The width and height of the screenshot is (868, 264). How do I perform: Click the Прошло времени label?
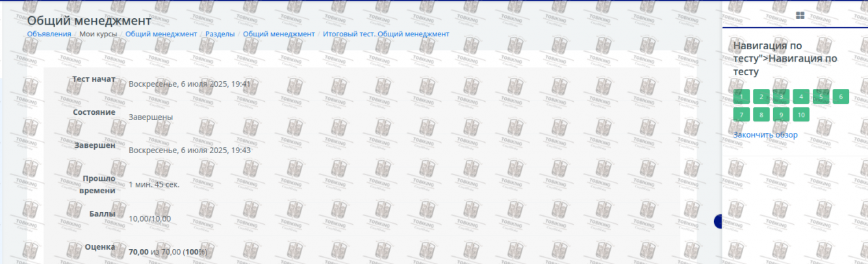pyautogui.click(x=99, y=184)
